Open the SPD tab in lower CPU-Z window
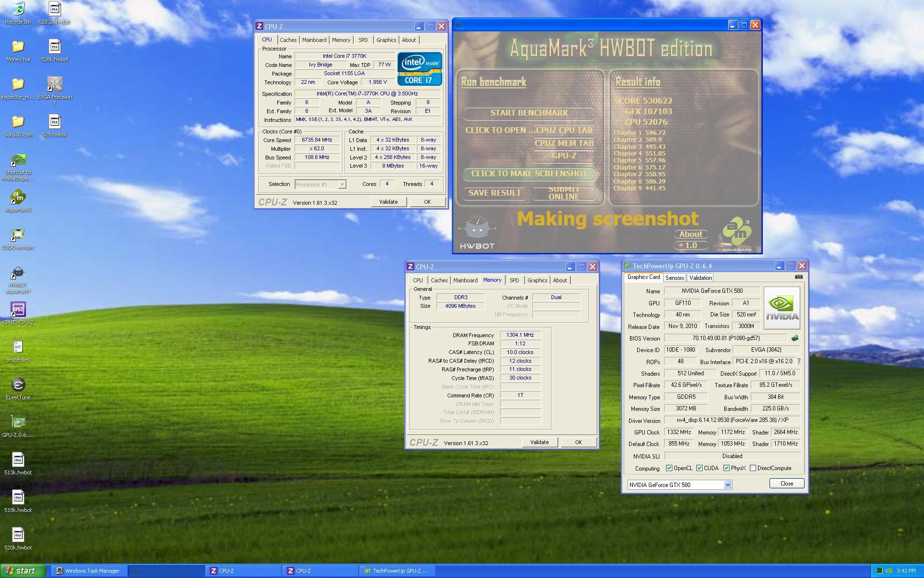The image size is (924, 578). click(x=514, y=280)
